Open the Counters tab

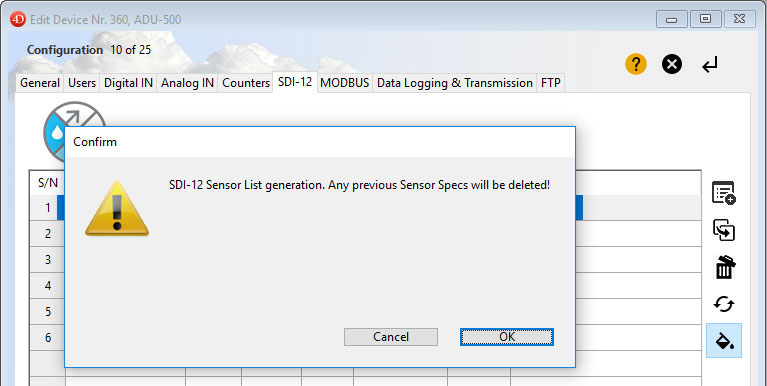[x=246, y=83]
